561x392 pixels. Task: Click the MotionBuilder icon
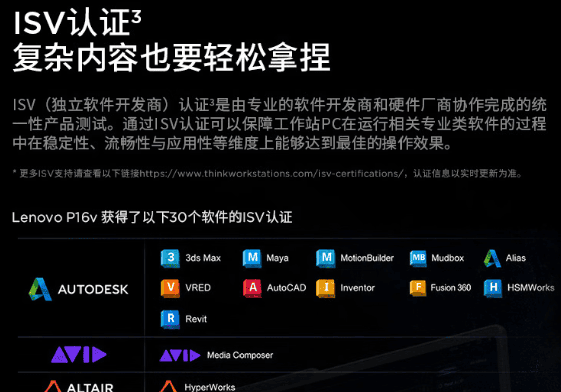[326, 258]
